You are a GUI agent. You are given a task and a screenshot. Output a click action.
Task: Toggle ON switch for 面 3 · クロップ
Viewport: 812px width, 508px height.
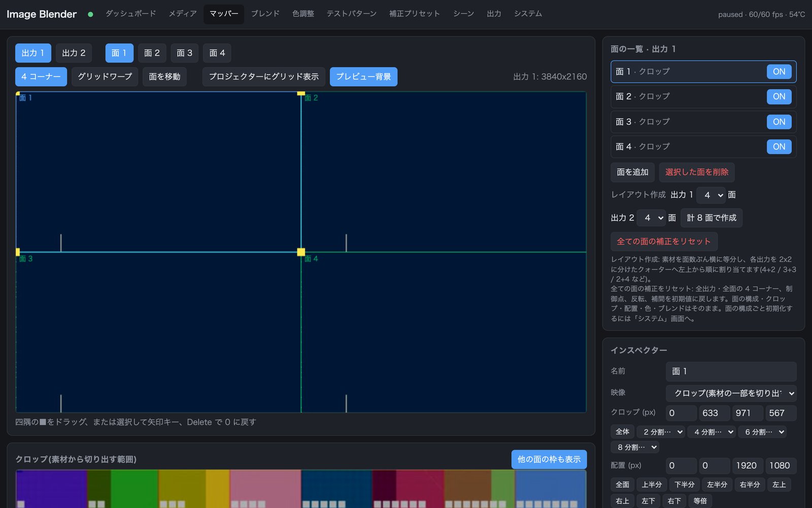[x=779, y=122]
